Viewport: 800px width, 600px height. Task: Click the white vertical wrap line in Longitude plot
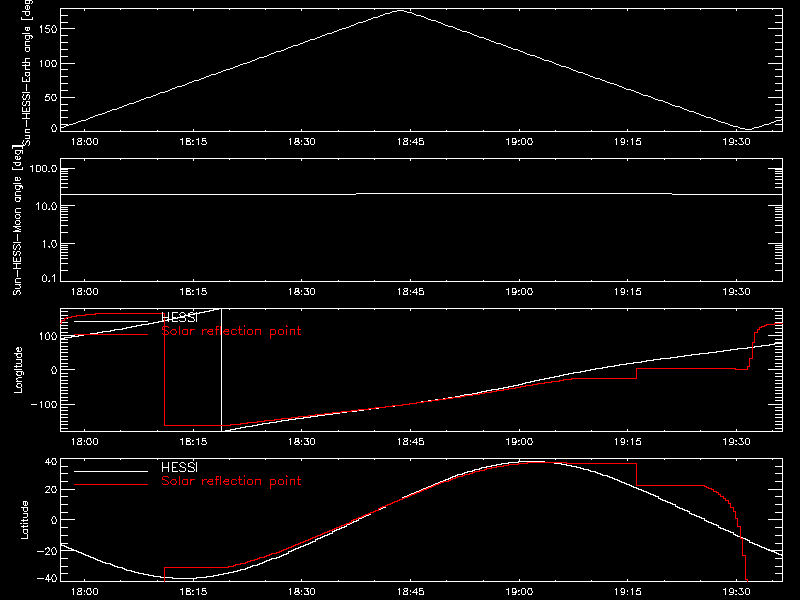pyautogui.click(x=221, y=369)
